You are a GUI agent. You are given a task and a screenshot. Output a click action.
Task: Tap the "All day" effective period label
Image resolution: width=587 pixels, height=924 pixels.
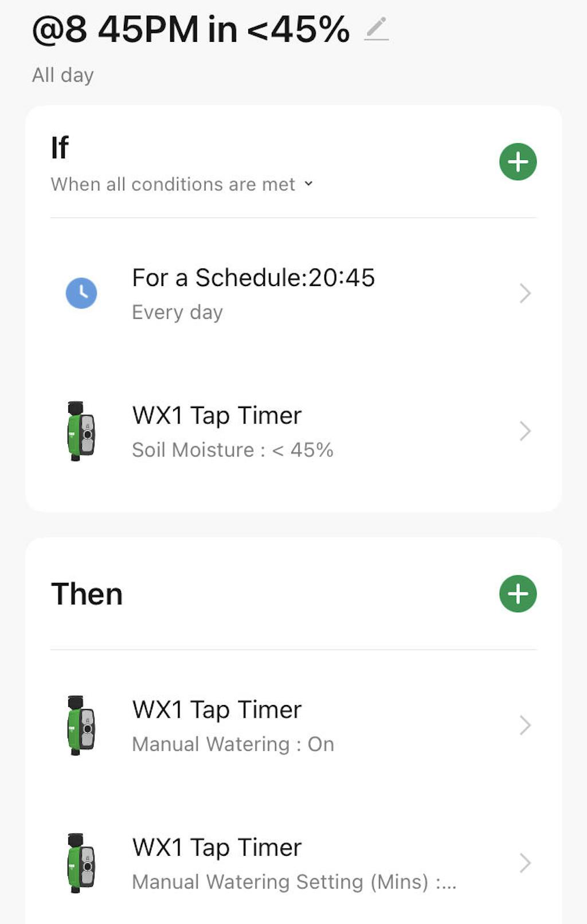tap(63, 75)
